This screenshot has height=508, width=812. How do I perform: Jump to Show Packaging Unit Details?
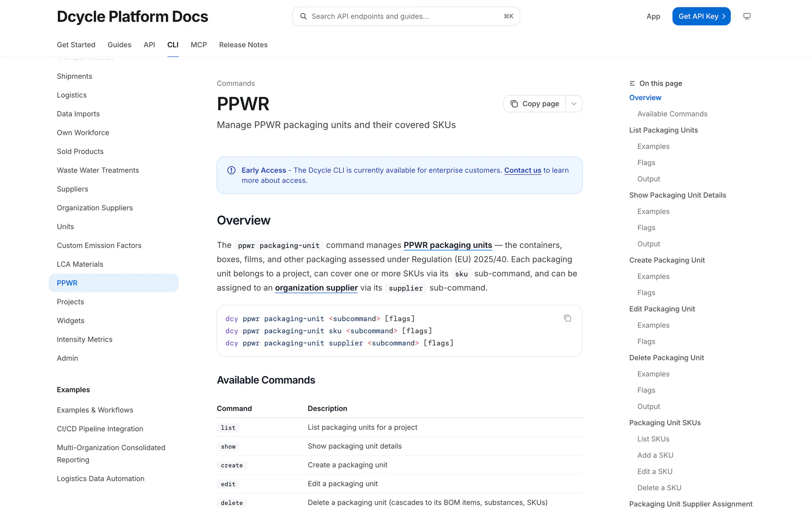point(678,195)
